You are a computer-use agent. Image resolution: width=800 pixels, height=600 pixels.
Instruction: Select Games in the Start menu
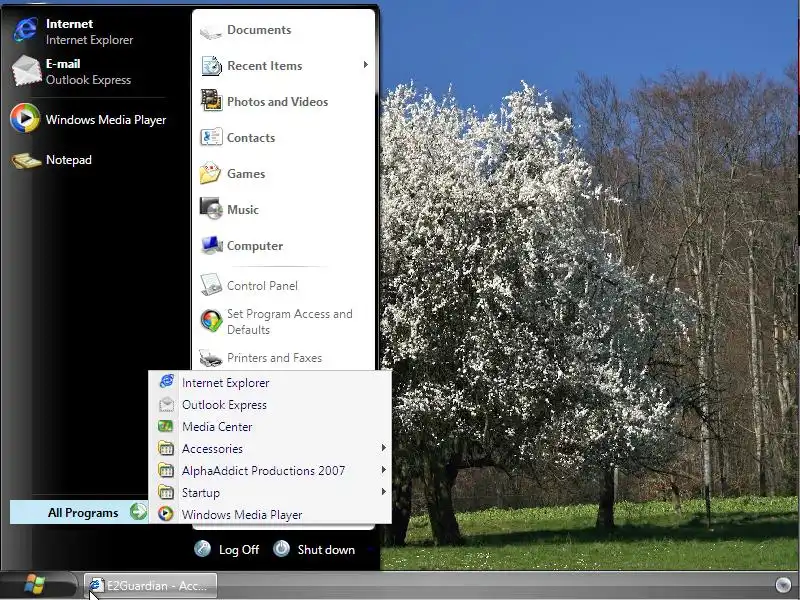(246, 173)
